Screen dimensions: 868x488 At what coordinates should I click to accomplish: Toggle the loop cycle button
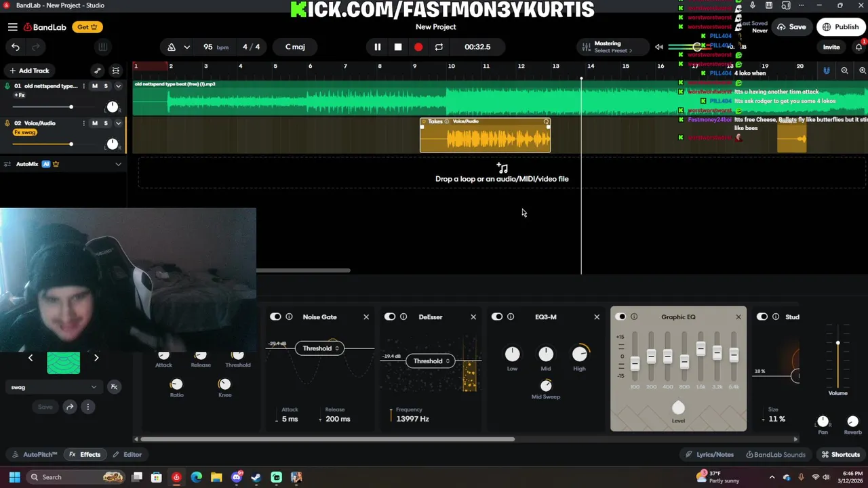pos(439,47)
